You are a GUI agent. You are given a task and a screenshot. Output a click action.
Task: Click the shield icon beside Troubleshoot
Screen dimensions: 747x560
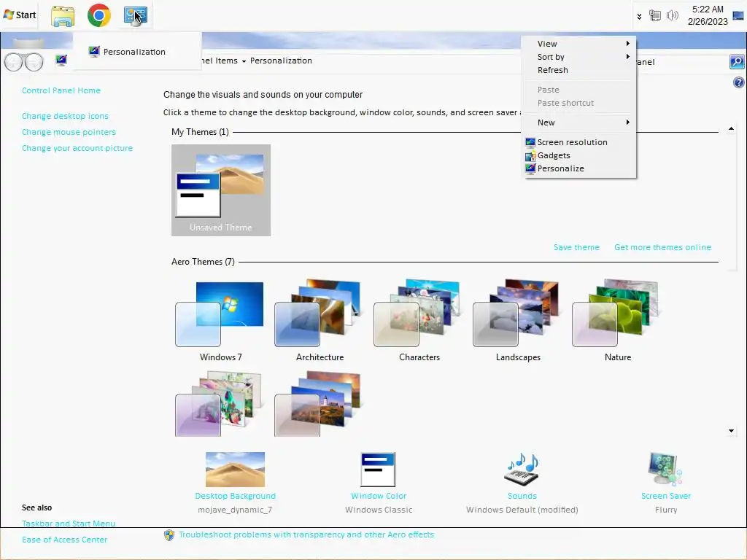coord(169,535)
